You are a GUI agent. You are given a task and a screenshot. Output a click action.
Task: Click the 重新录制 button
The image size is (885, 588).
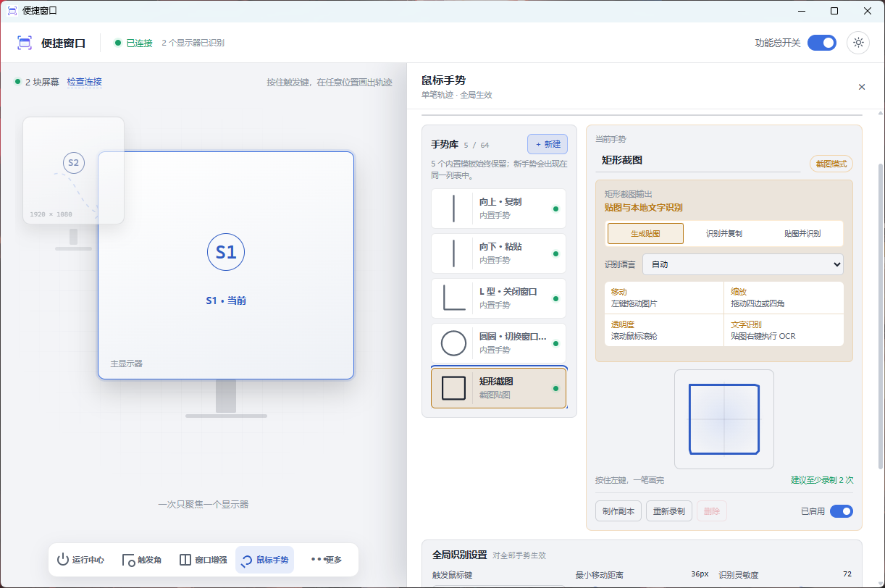click(669, 511)
